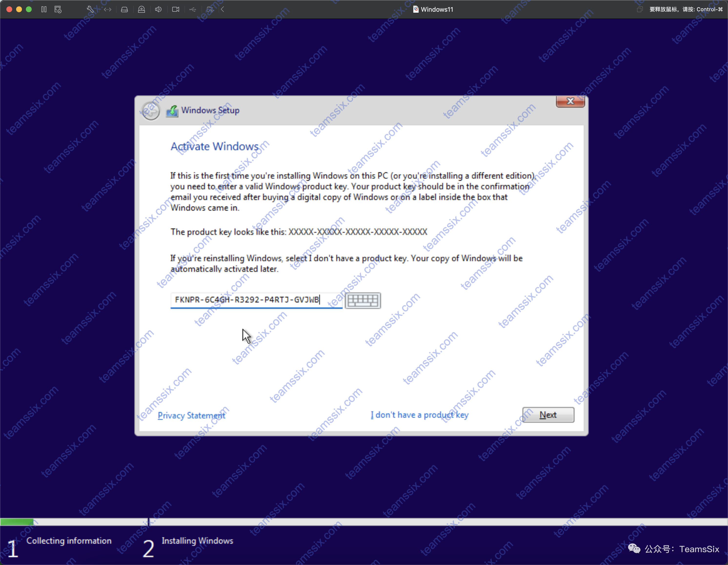Click the view mode icon near release-mouse hint
728x565 pixels.
point(639,9)
